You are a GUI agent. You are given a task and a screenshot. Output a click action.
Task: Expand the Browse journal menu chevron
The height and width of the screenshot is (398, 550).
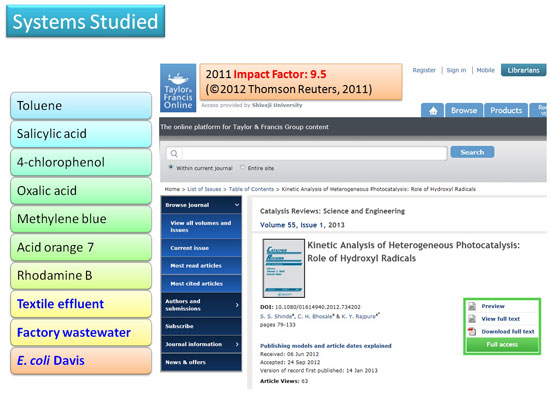(x=237, y=205)
